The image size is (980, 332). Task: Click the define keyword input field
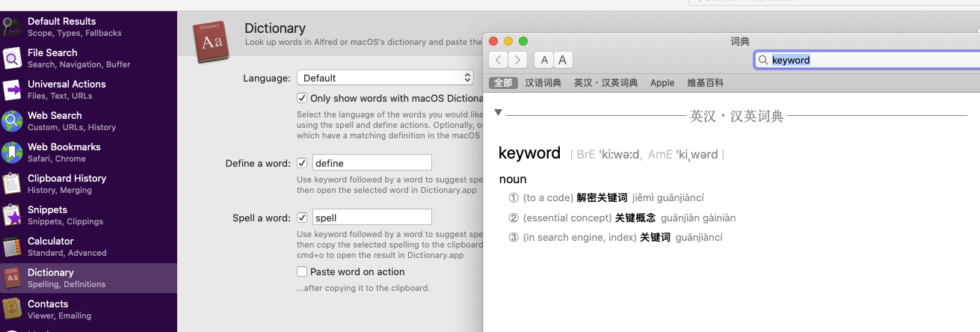coord(372,162)
